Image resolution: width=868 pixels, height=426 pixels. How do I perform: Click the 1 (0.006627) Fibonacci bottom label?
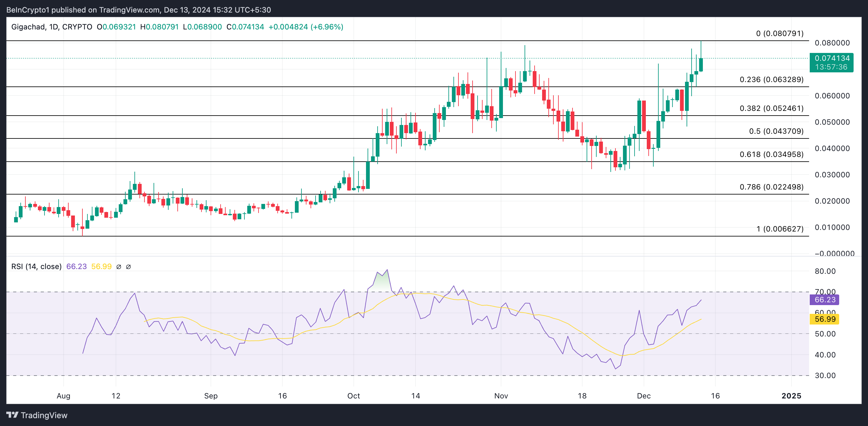point(779,229)
